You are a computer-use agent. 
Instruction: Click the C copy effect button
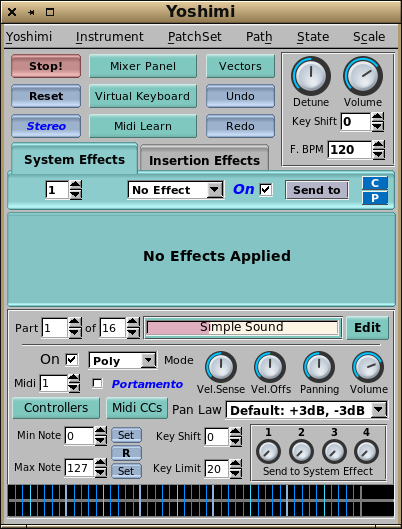tap(375, 183)
